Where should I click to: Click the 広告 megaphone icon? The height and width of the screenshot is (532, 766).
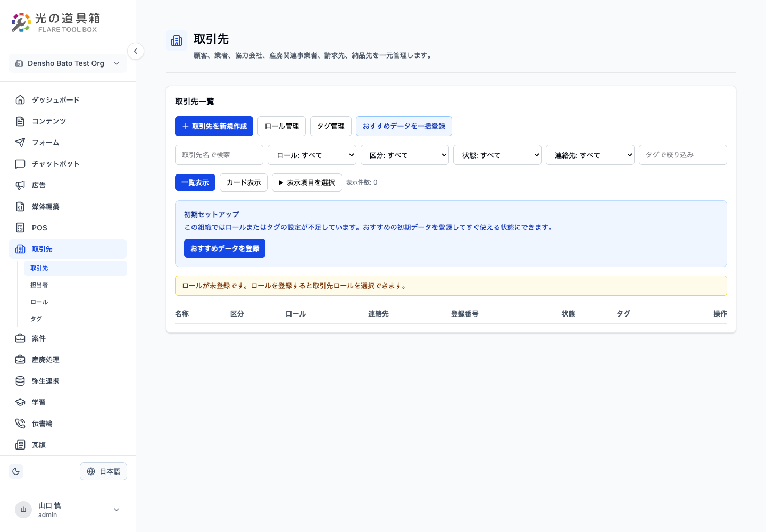pos(20,185)
